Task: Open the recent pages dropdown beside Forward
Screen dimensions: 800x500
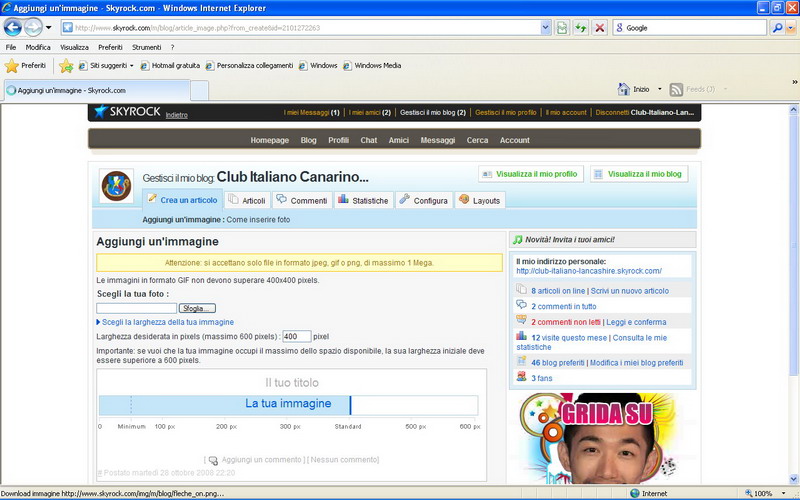Action: coord(49,28)
